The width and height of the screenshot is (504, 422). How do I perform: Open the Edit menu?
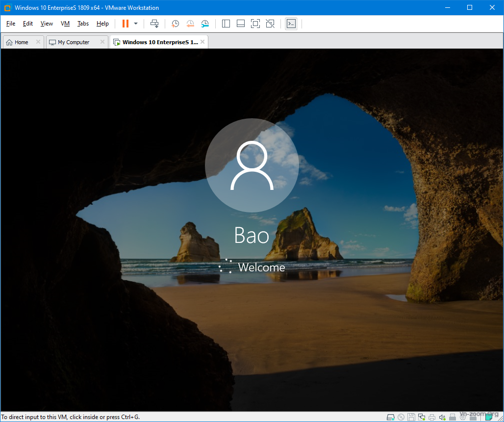(27, 24)
